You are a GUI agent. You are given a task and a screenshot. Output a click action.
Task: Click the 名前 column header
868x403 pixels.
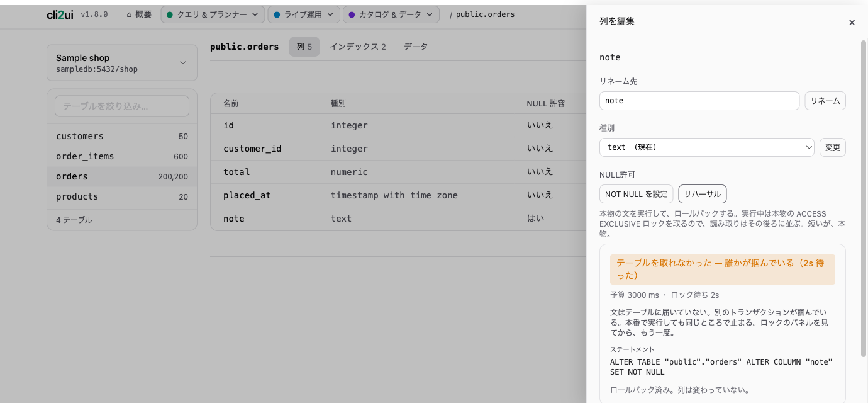[x=231, y=103]
